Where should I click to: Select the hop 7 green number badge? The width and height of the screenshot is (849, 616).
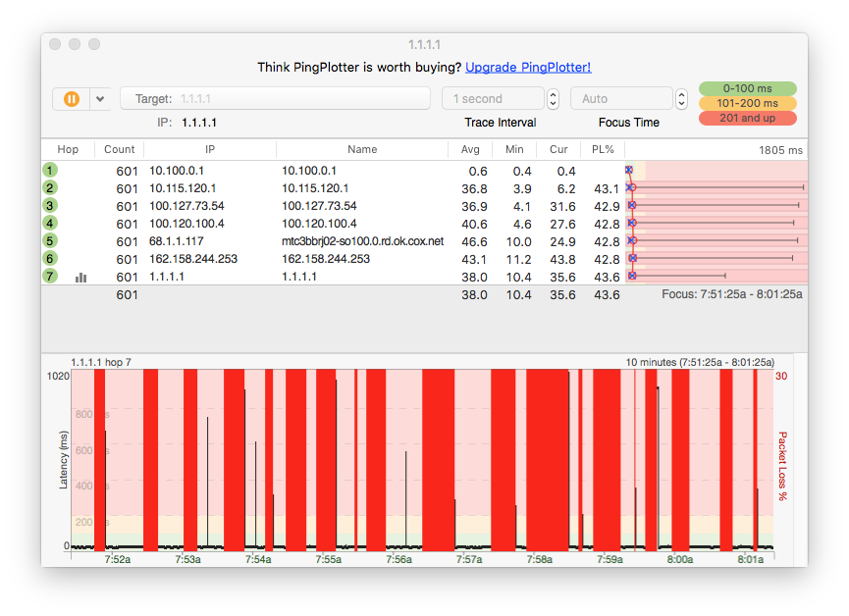(50, 276)
